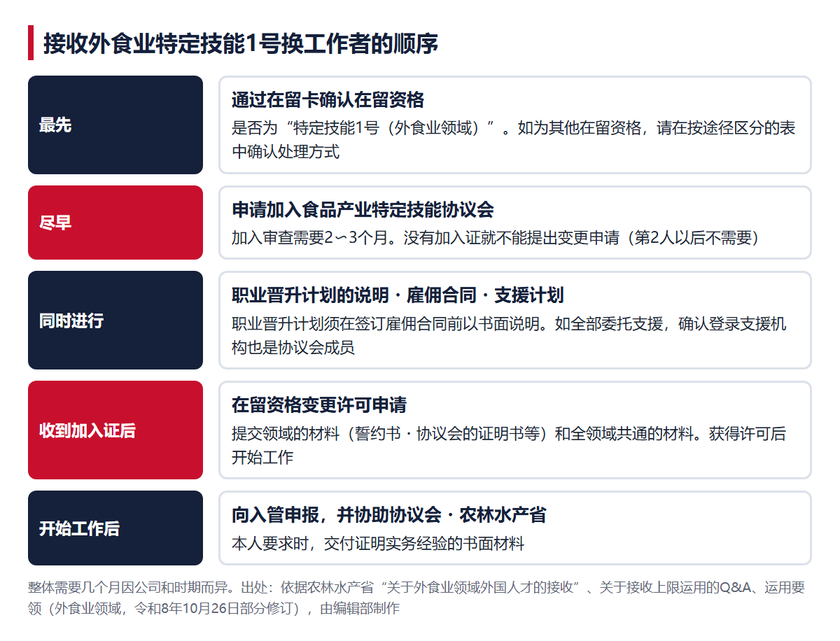Click the description starting 是否为“特定技能1号
Screen dimensions: 840x641
pos(513,140)
